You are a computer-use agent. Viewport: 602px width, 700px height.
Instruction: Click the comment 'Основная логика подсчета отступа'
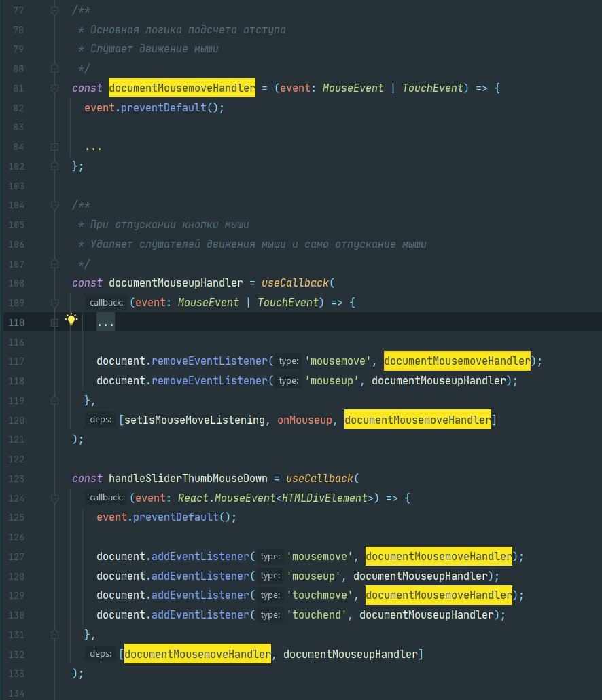click(x=188, y=29)
